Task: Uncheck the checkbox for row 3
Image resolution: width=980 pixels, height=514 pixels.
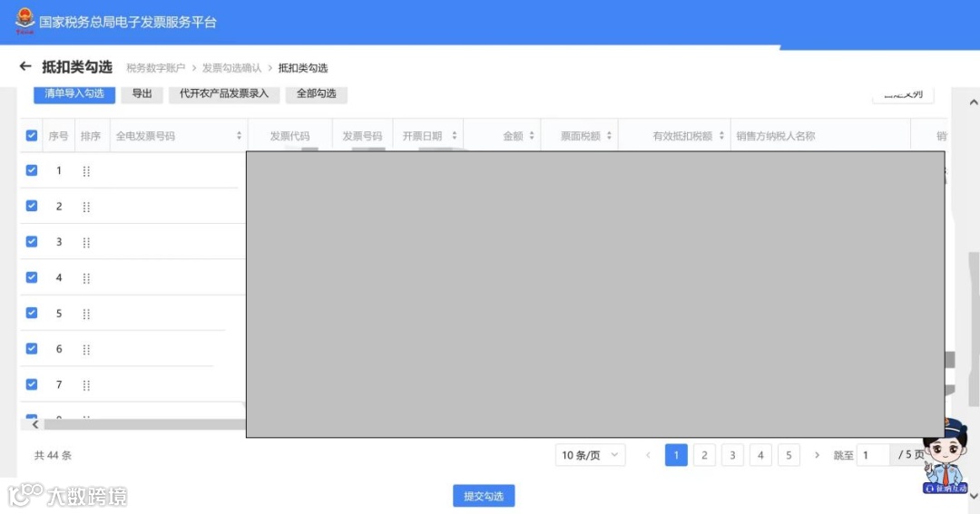Action: pos(32,241)
